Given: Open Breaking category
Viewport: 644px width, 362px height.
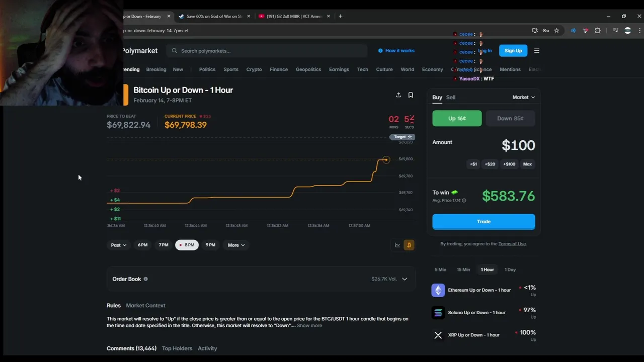Looking at the screenshot, I should [156, 69].
